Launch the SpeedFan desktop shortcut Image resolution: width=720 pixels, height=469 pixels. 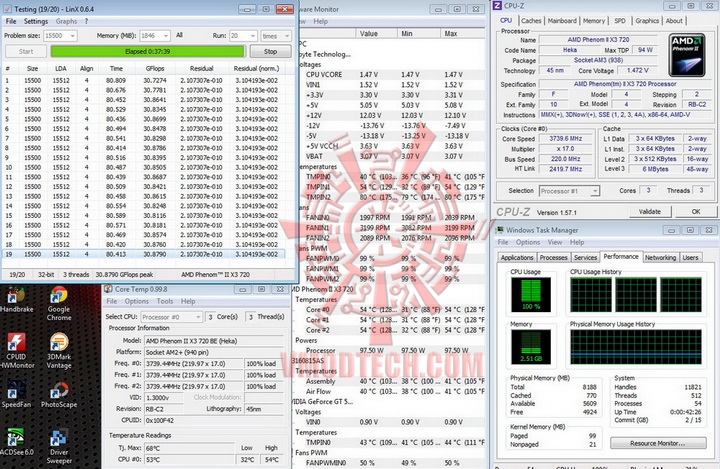click(x=17, y=395)
